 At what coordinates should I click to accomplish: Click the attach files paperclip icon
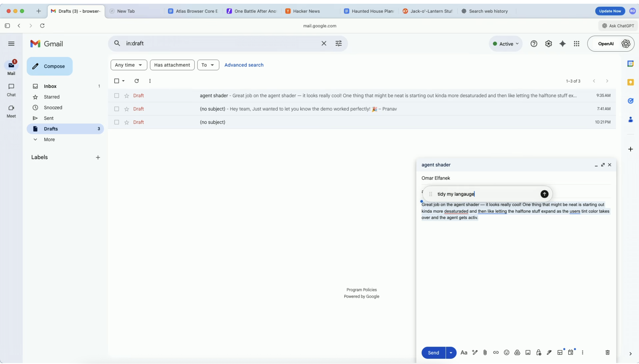485,352
